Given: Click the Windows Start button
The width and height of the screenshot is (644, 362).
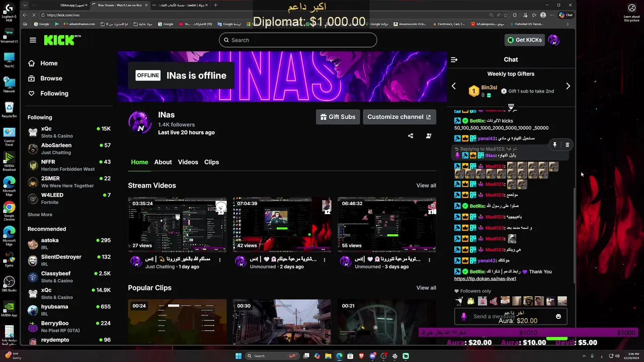Looking at the screenshot, I should pos(238,356).
